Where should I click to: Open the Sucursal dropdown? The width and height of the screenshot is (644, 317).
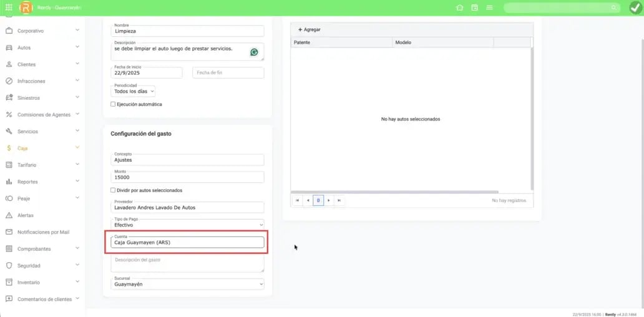187,284
